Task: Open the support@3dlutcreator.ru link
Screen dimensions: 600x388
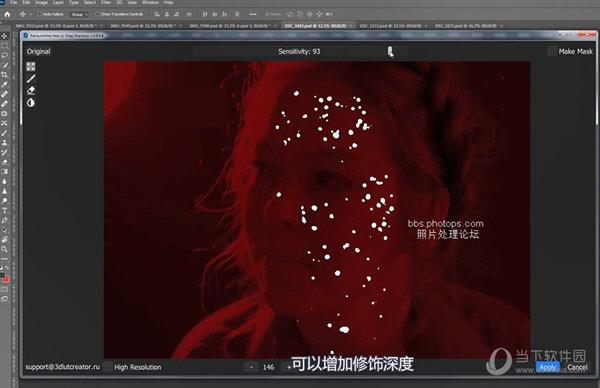Action: 62,367
